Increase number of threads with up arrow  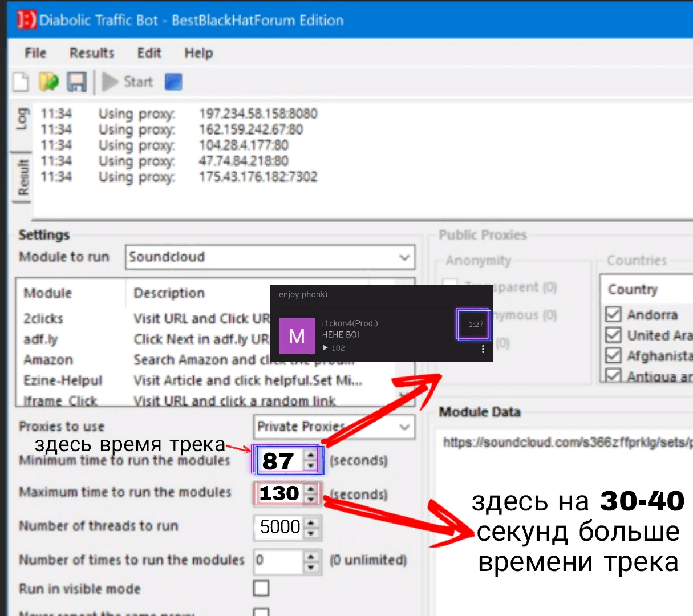311,522
